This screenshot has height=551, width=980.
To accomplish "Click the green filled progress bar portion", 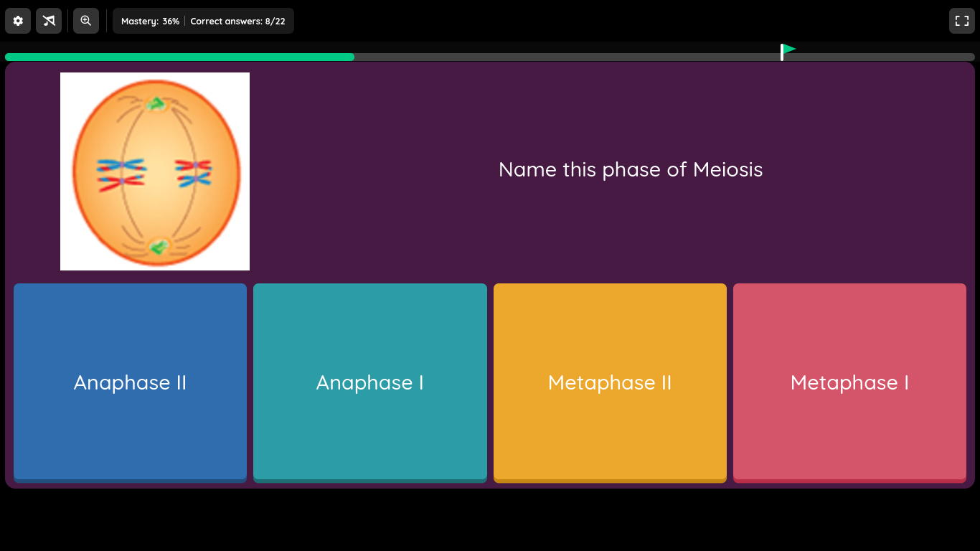I will pyautogui.click(x=179, y=57).
